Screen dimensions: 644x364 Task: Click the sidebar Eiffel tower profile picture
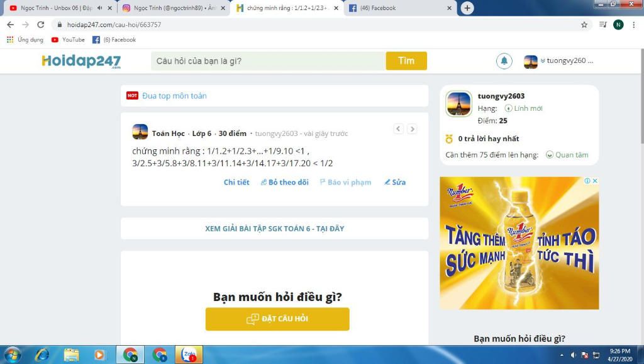[x=458, y=104]
